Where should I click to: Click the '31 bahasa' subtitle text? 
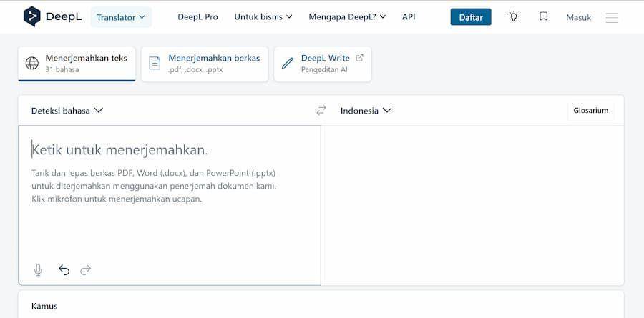click(62, 70)
